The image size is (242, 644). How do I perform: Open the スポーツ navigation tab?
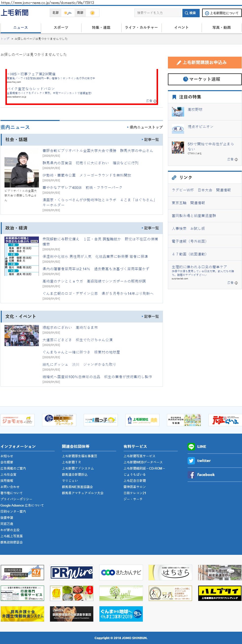pyautogui.click(x=61, y=28)
